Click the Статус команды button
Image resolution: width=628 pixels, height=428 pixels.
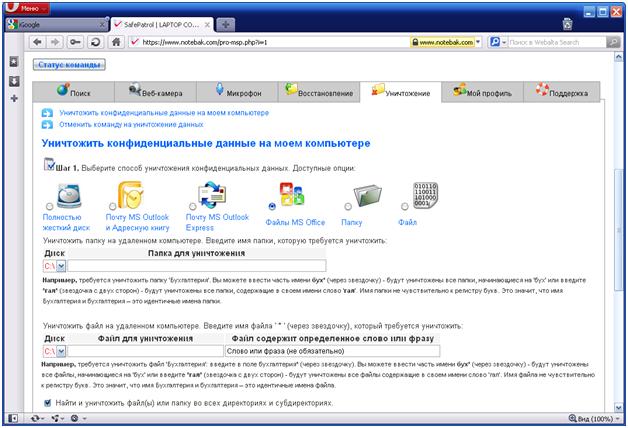tap(69, 64)
